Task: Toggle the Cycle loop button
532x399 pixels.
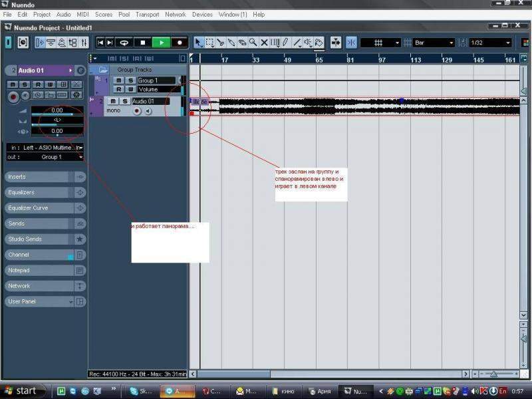Action: 124,43
